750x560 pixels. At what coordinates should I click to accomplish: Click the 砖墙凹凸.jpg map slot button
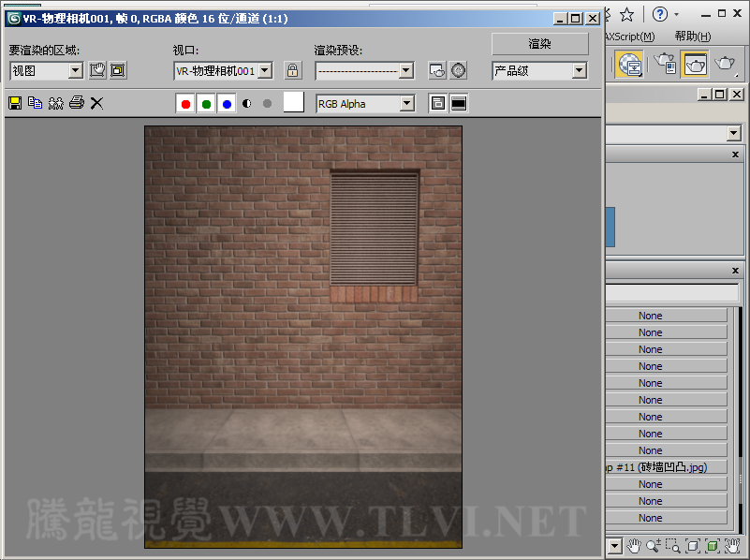click(x=665, y=467)
